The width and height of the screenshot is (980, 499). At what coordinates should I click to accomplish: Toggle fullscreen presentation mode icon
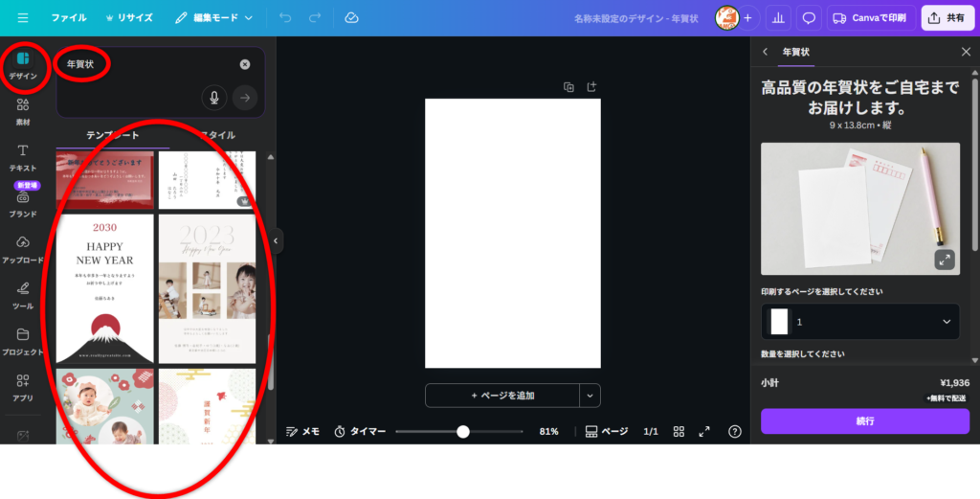coord(704,432)
